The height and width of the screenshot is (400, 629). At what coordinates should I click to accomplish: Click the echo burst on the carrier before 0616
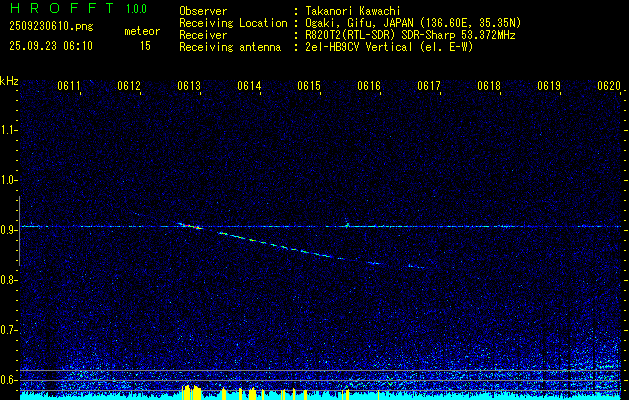click(x=347, y=224)
